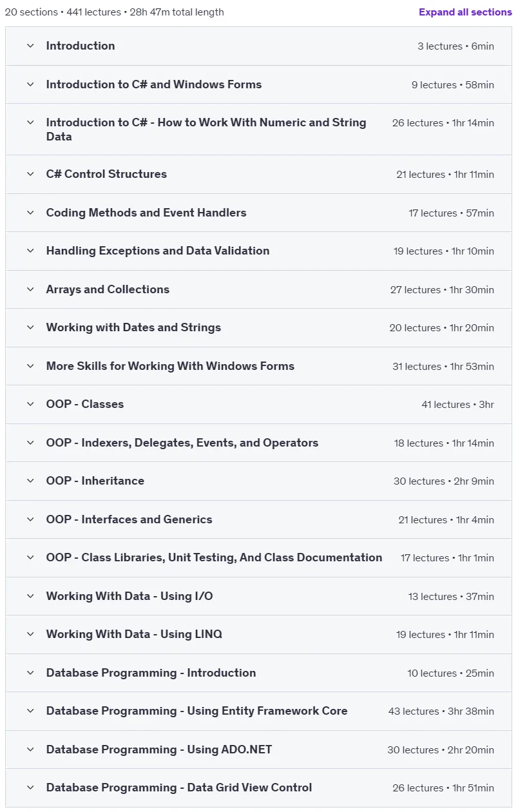518x812 pixels.
Task: Open the C# Control Structures section chevron
Action: coord(30,174)
